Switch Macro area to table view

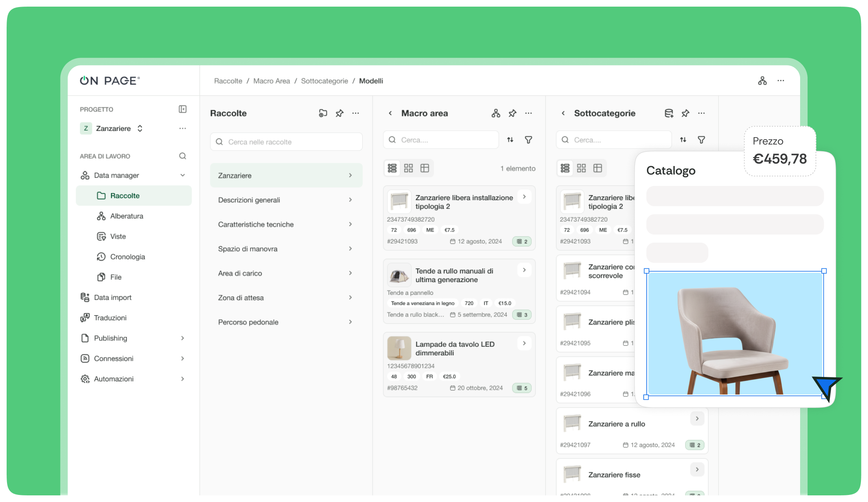pyautogui.click(x=425, y=168)
